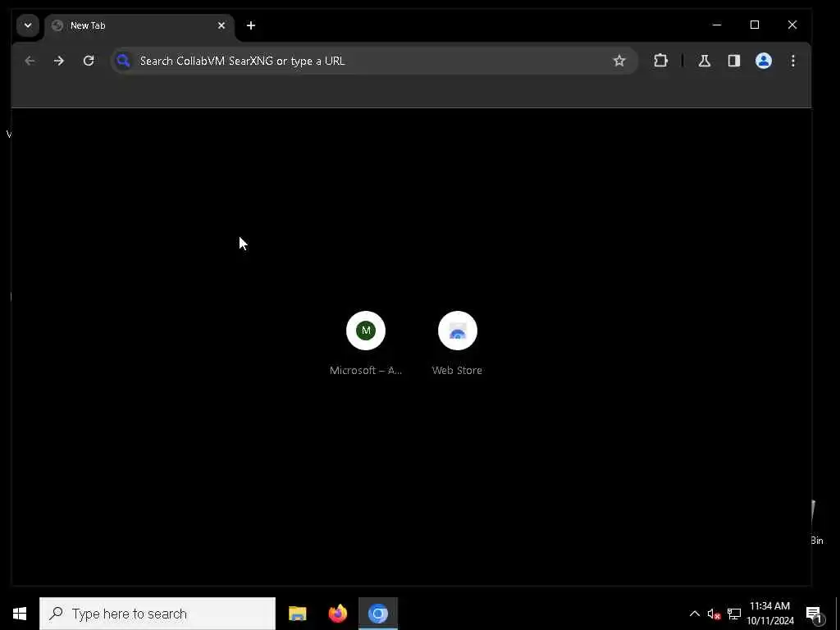This screenshot has width=840, height=630.
Task: Maximize the browser window
Action: pos(755,25)
